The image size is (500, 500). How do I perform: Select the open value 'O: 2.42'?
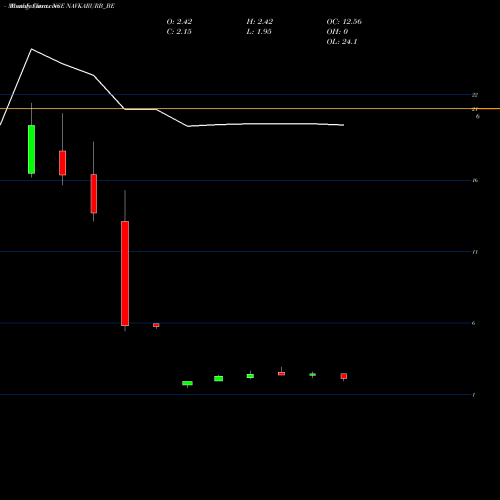click(x=179, y=21)
